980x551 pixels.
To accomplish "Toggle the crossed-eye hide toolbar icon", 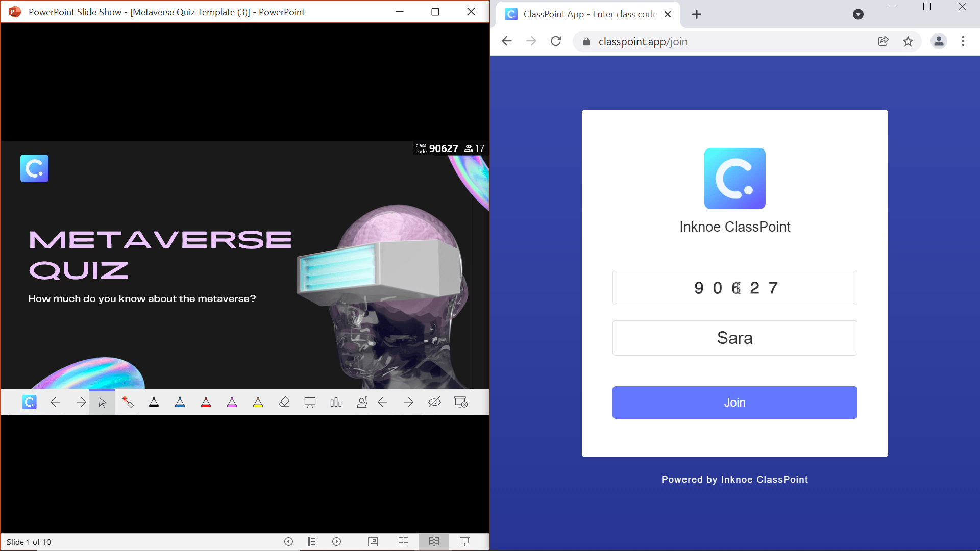I will point(434,403).
